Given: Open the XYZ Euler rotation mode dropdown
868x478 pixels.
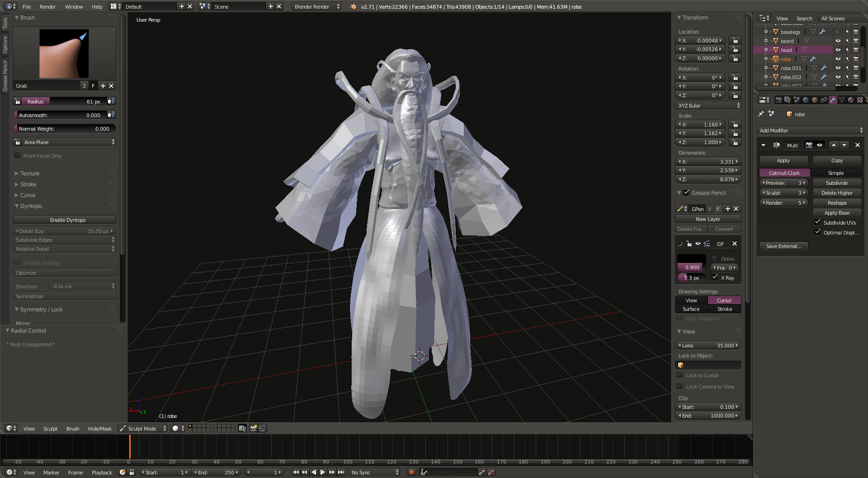Looking at the screenshot, I should point(708,106).
